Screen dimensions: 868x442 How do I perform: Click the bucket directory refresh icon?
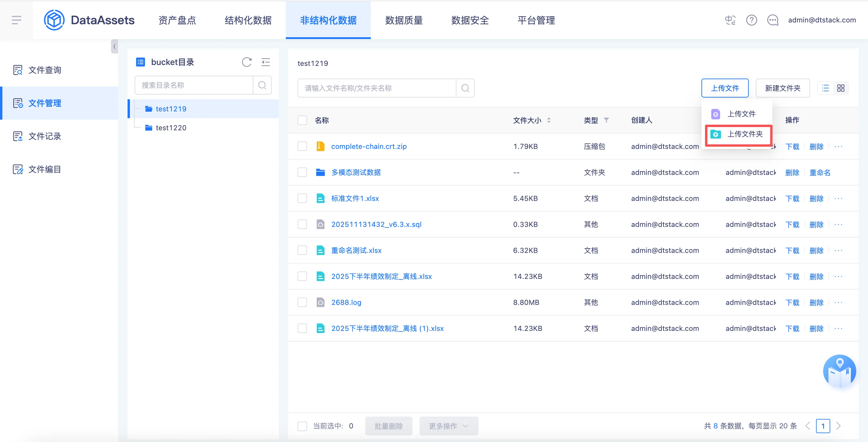coord(247,62)
